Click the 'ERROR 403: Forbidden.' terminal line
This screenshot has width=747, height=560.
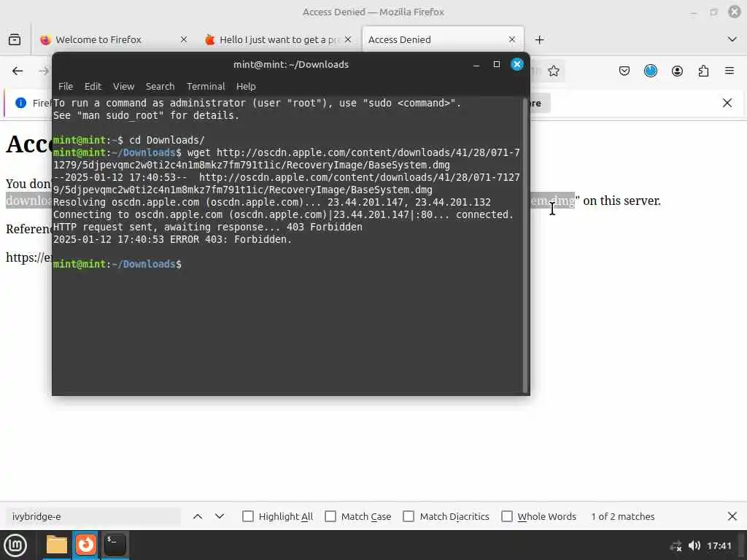(172, 239)
